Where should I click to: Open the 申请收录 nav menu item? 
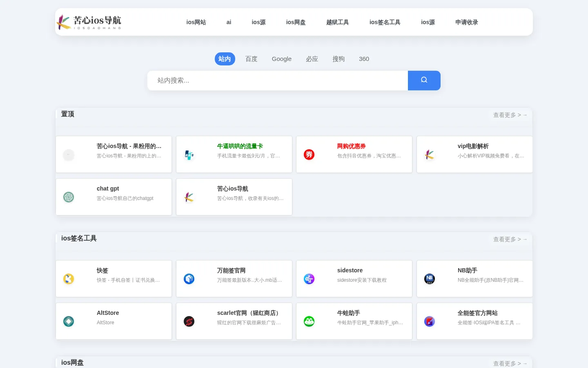(x=467, y=22)
